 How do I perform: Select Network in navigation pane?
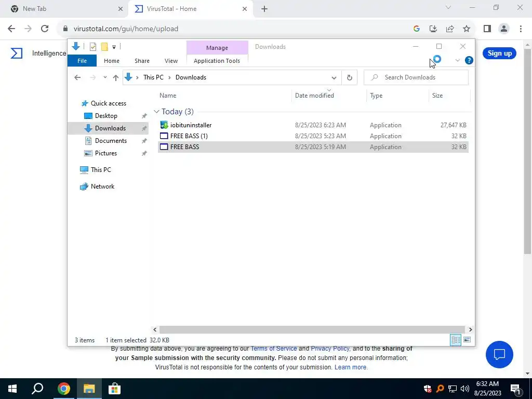tap(102, 187)
